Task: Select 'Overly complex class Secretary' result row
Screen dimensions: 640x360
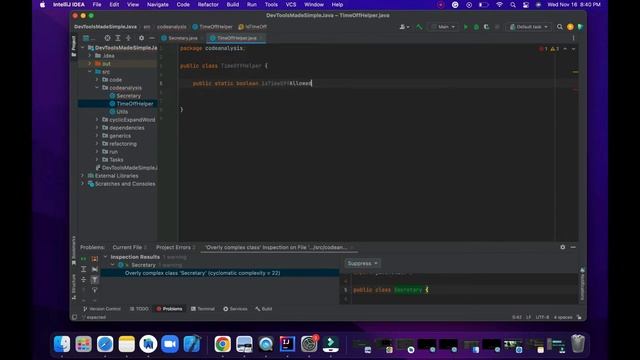Action: [x=220, y=273]
